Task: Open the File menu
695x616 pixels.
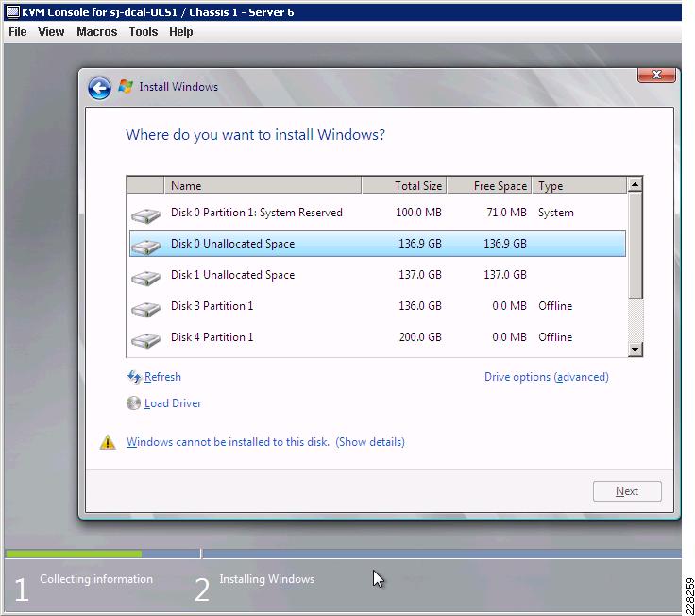Action: (x=18, y=32)
